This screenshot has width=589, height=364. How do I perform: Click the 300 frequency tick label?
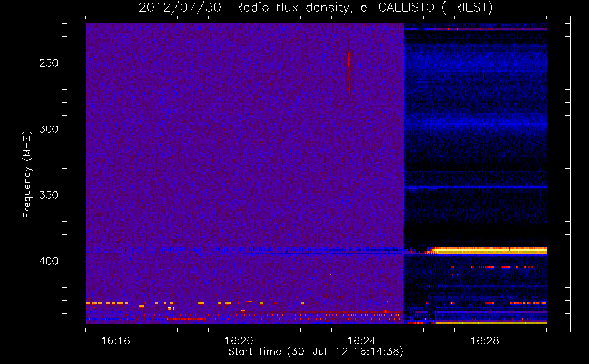point(49,129)
